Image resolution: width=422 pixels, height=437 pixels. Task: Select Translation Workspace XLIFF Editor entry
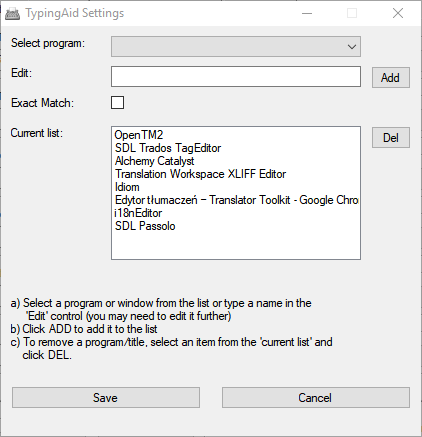[200, 174]
